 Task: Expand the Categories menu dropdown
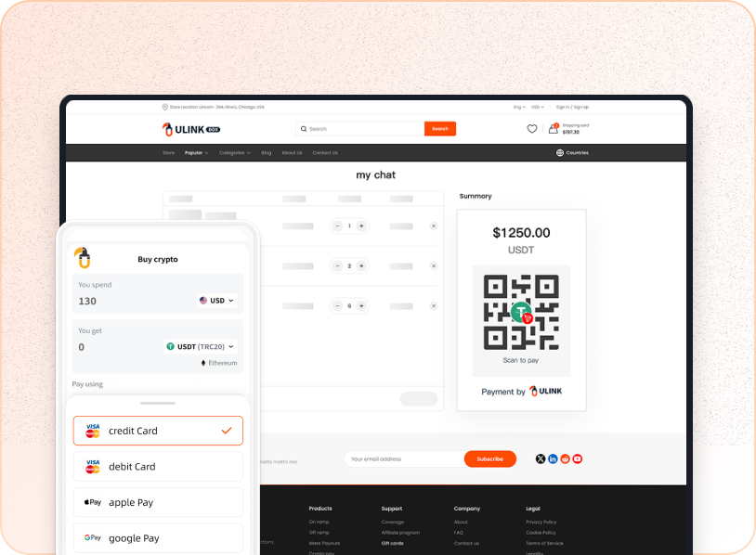234,152
